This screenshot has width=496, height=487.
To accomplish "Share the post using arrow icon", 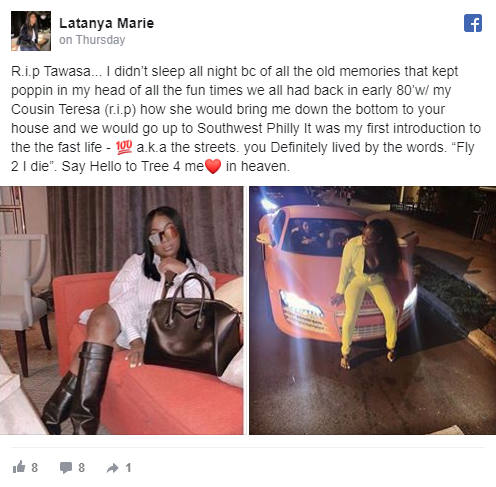I will pos(113,468).
